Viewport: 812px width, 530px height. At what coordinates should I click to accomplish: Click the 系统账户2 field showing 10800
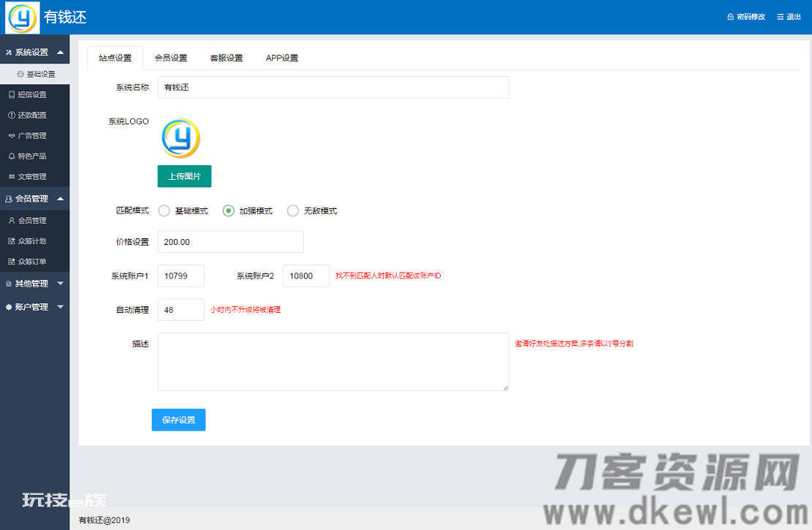306,276
